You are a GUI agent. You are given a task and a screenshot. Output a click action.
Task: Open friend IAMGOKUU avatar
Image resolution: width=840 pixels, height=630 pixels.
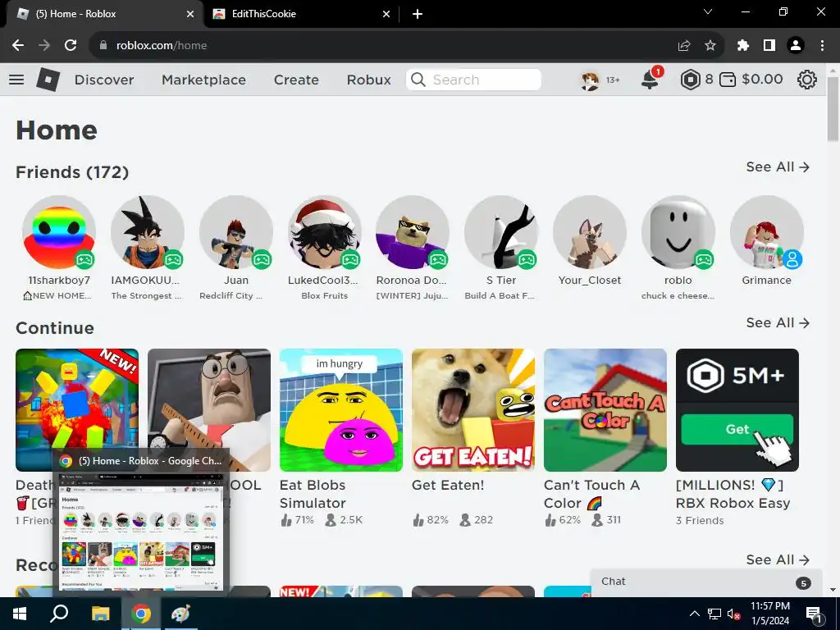coord(148,232)
